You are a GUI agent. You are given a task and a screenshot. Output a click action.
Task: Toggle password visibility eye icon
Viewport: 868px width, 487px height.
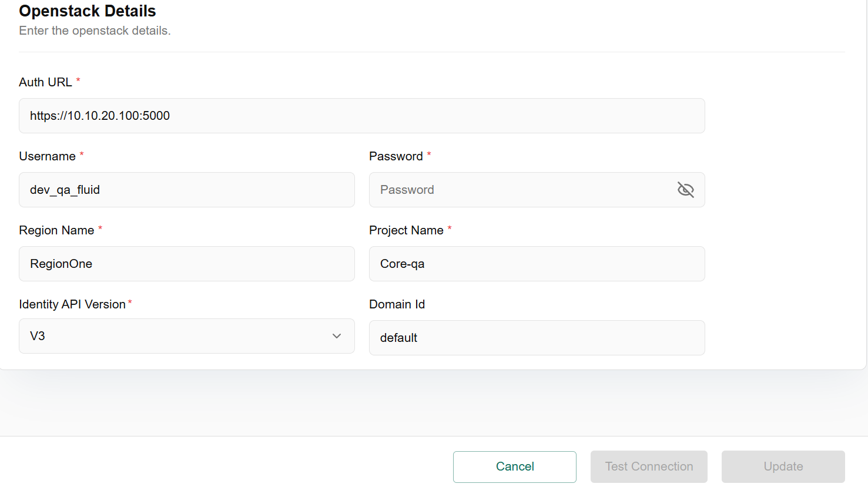[685, 190]
